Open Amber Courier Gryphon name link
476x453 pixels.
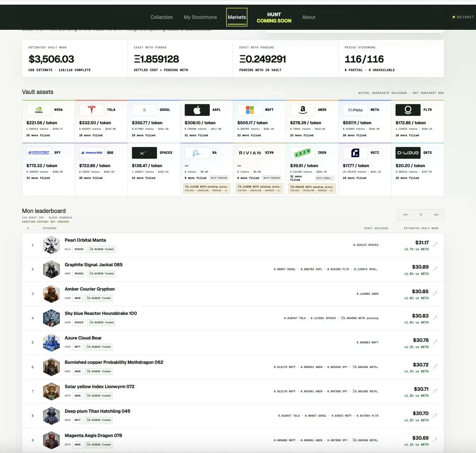coord(90,289)
